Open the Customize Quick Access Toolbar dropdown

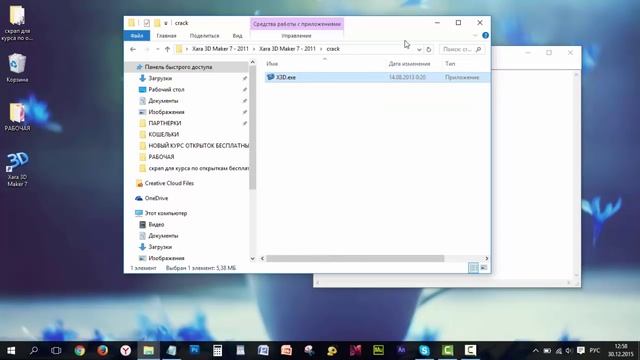coord(166,23)
